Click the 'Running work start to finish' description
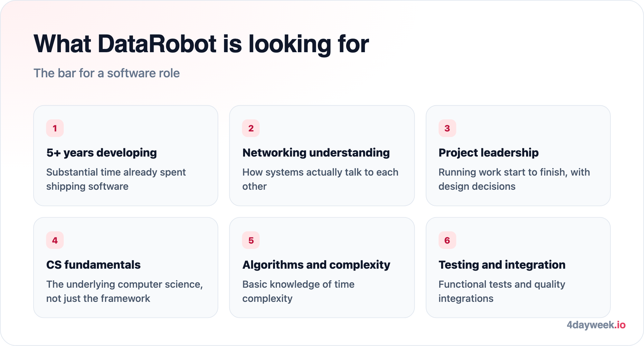 [514, 179]
